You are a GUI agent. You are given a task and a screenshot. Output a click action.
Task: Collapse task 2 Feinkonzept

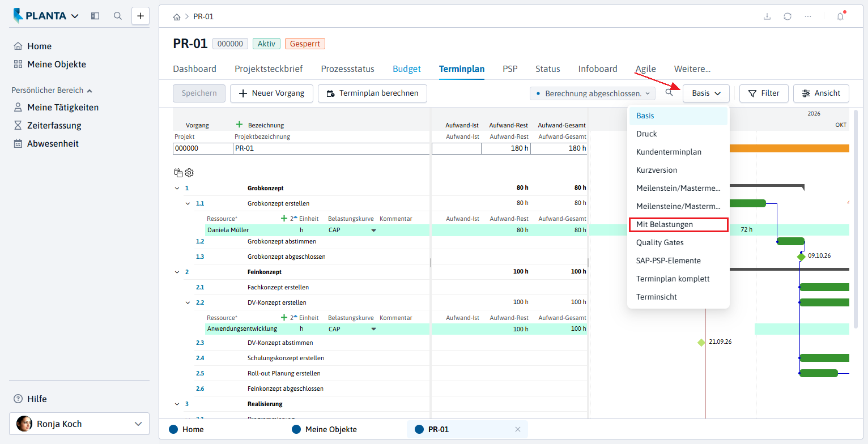pos(177,272)
